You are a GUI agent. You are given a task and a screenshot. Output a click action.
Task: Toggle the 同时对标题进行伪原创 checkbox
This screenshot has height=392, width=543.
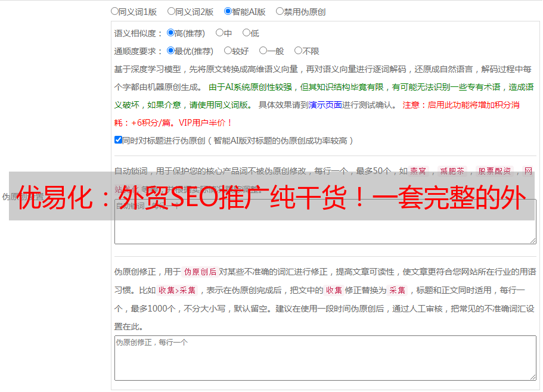point(118,140)
